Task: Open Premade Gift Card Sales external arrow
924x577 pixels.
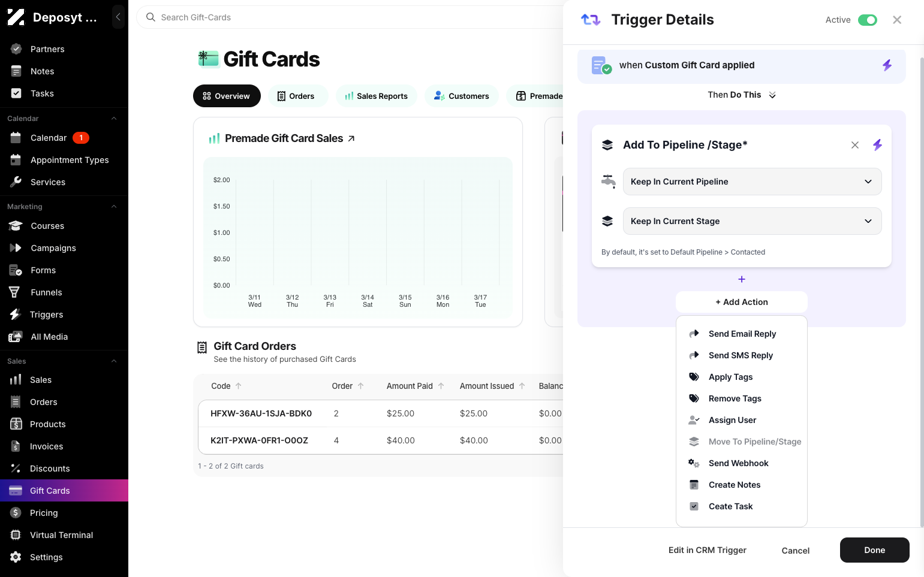Action: click(351, 138)
